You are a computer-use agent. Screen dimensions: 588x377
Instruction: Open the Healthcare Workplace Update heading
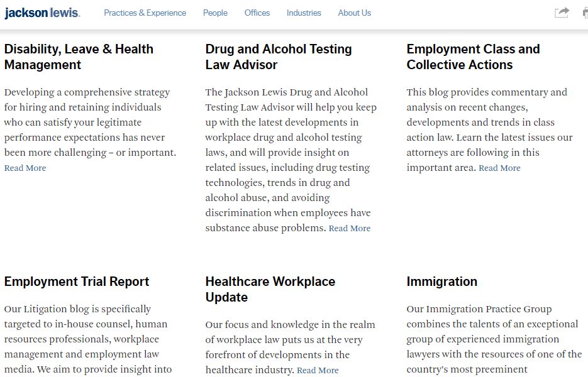(x=270, y=289)
